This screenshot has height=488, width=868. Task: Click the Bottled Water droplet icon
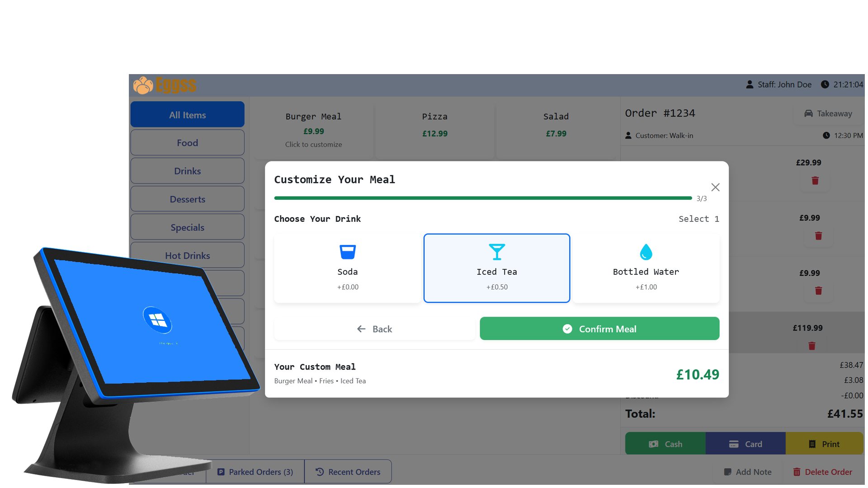pyautogui.click(x=646, y=252)
